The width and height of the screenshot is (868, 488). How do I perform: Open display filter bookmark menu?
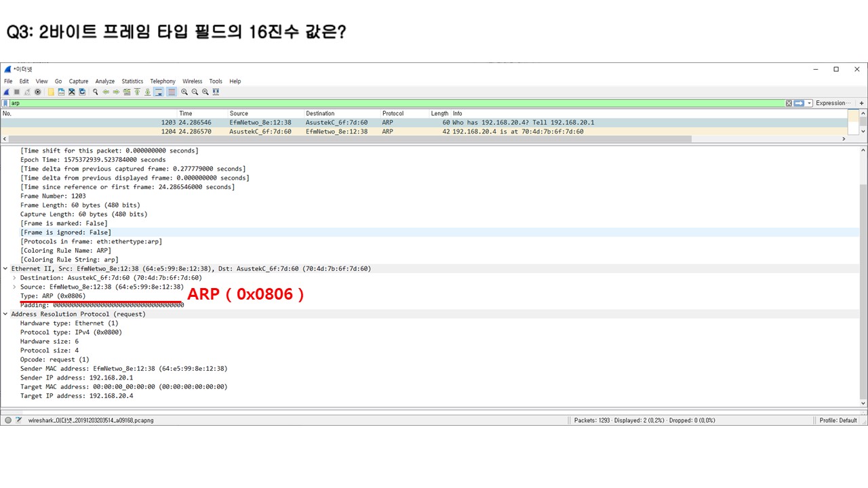6,103
